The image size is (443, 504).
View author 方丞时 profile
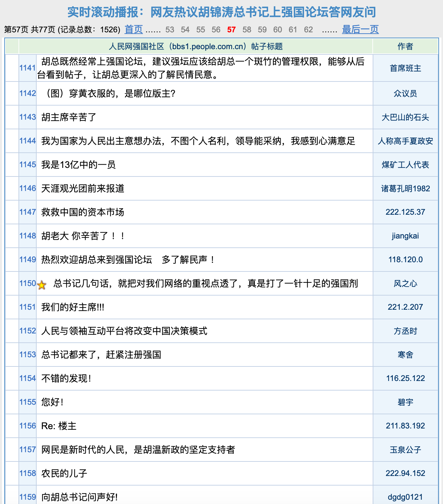(405, 331)
